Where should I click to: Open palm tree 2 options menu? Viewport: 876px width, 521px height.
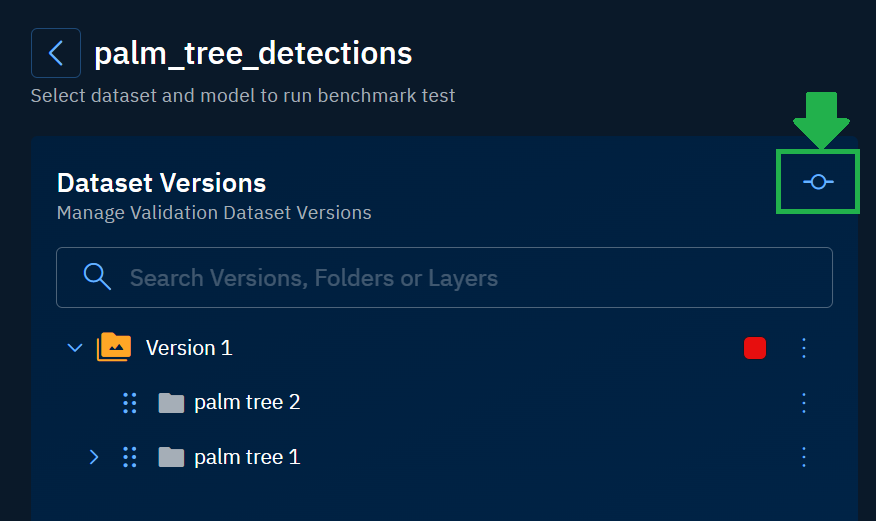804,402
